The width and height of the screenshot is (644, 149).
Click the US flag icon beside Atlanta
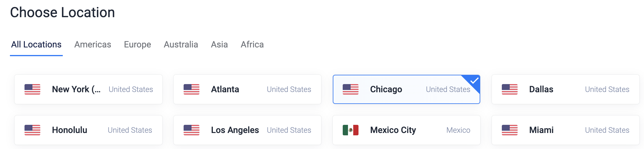click(x=192, y=89)
